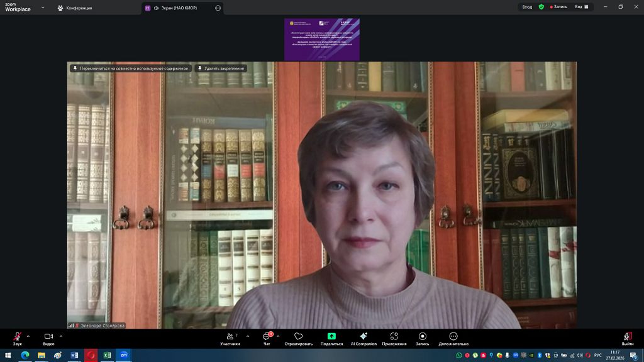Click the shared screen presentation thumbnail
The width and height of the screenshot is (644, 362).
321,39
